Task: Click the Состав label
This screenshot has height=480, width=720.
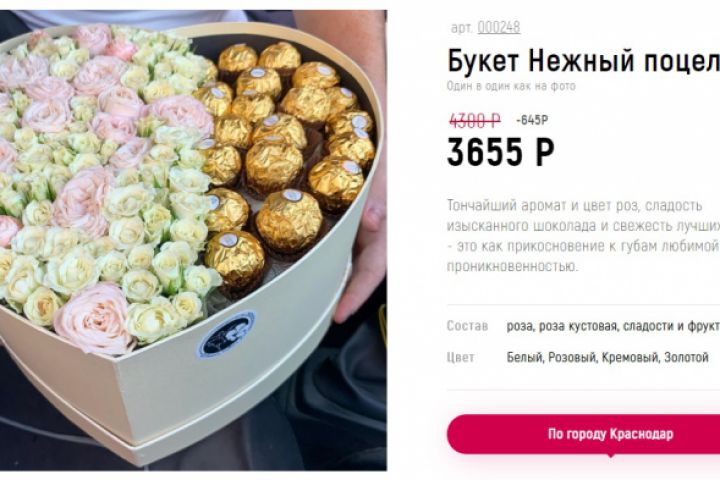Action: tap(467, 326)
